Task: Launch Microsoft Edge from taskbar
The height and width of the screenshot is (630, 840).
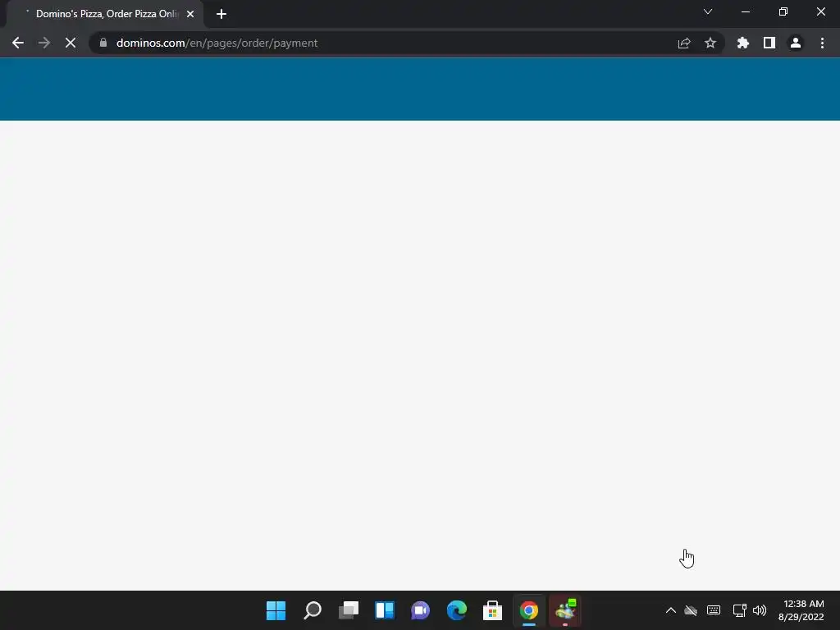Action: pyautogui.click(x=456, y=610)
